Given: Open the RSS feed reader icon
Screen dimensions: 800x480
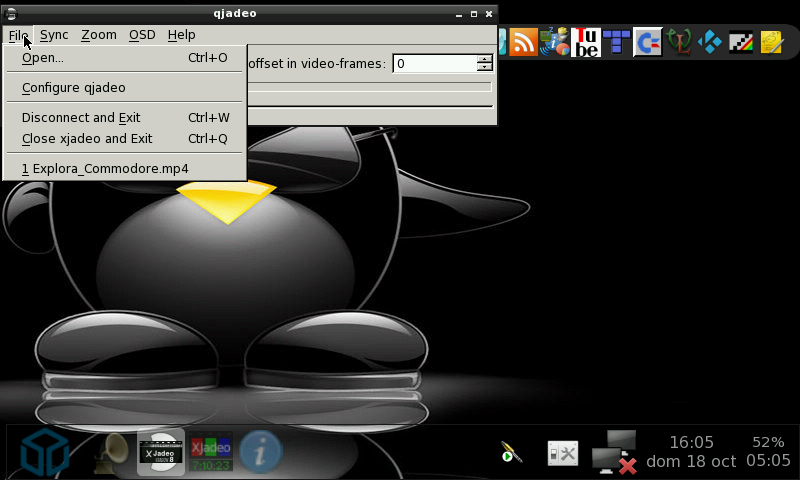Looking at the screenshot, I should tap(523, 42).
